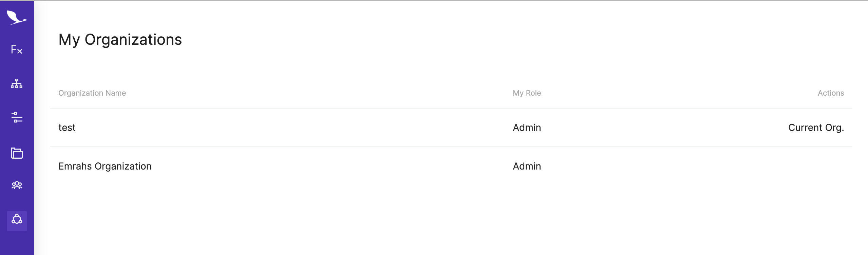Open the folders sidebar icon
This screenshot has width=868, height=255.
(x=17, y=153)
